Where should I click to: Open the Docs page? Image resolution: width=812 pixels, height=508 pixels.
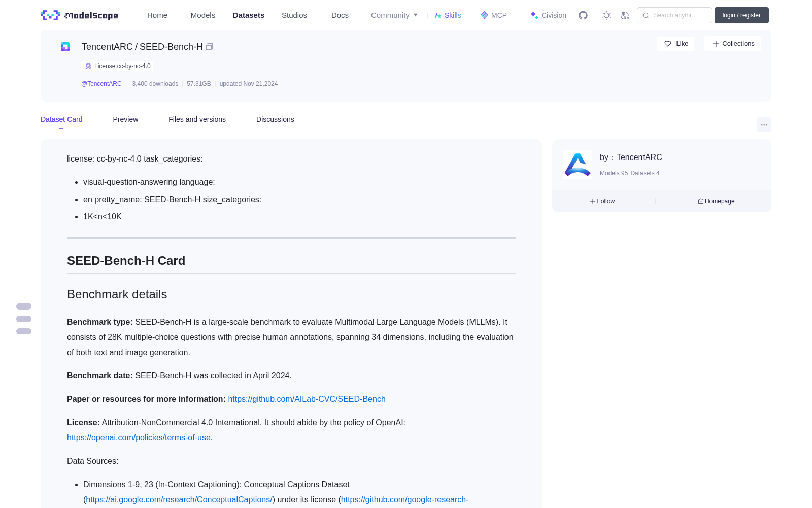[340, 15]
